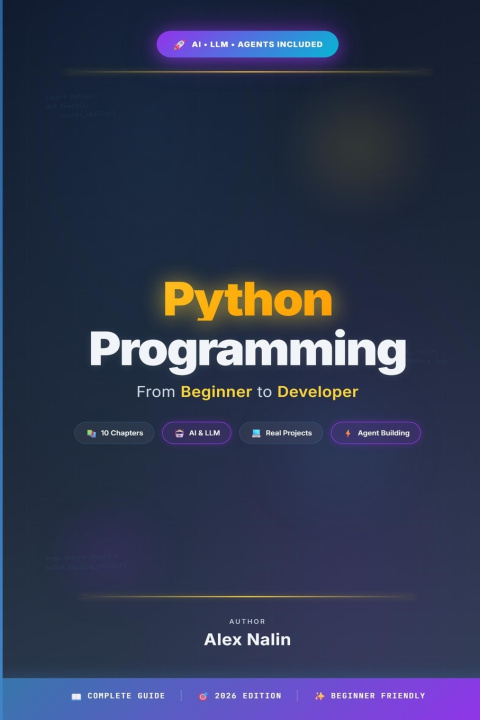Click the 'BEGINNER FRIENDLY' footer text
Image resolution: width=480 pixels, height=720 pixels.
point(378,696)
